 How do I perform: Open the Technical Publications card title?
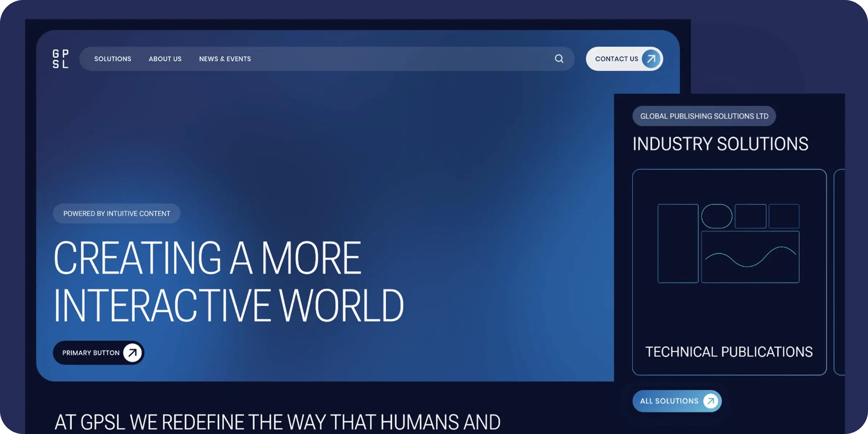pyautogui.click(x=729, y=352)
